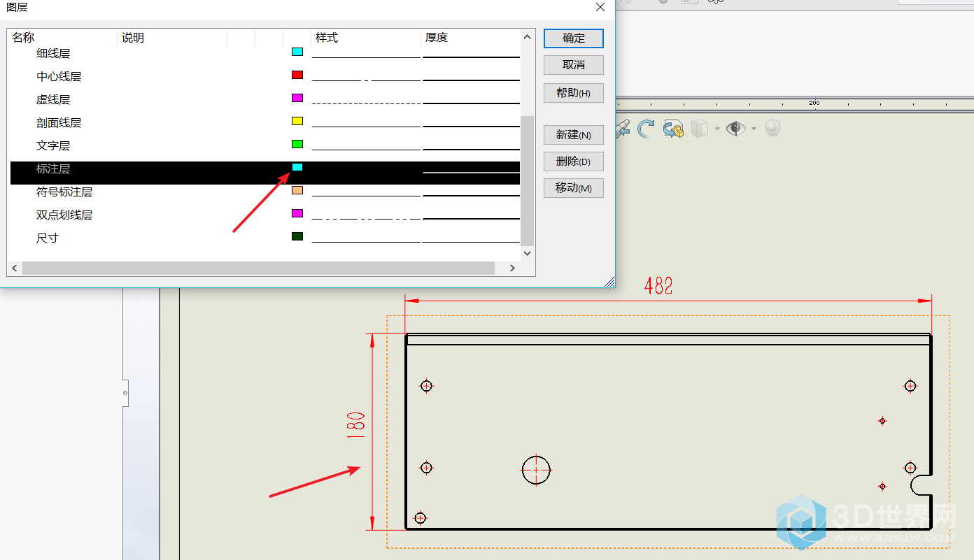Click the double-dot dash style of 双点划线层
The image size is (974, 560).
[x=366, y=219]
